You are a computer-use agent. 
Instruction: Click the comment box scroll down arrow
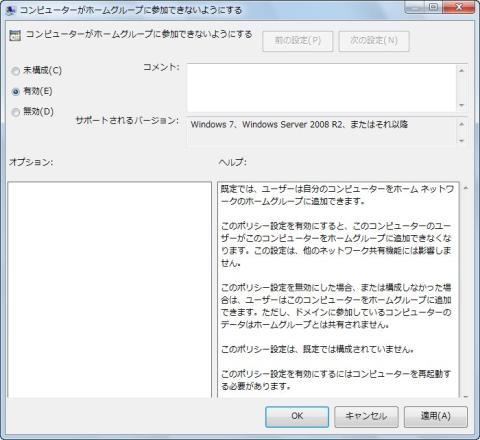coord(462,105)
